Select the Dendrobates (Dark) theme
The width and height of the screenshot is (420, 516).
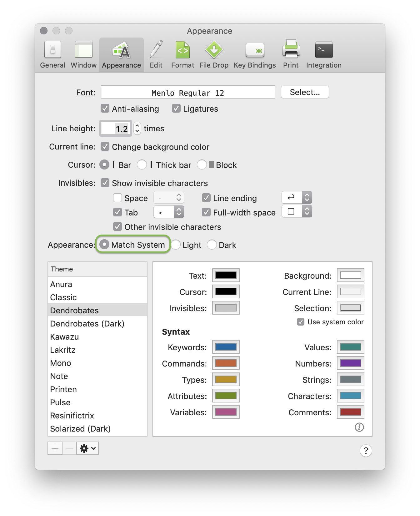[97, 323]
